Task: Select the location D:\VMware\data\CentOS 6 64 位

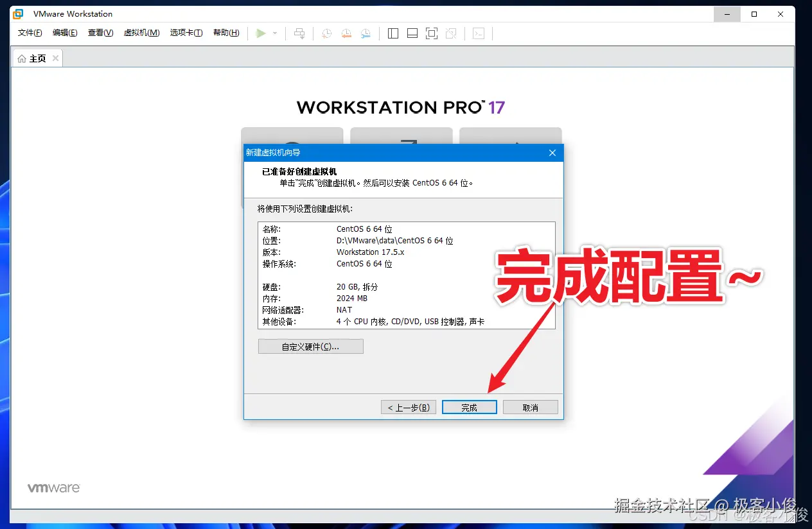Action: [x=395, y=241]
